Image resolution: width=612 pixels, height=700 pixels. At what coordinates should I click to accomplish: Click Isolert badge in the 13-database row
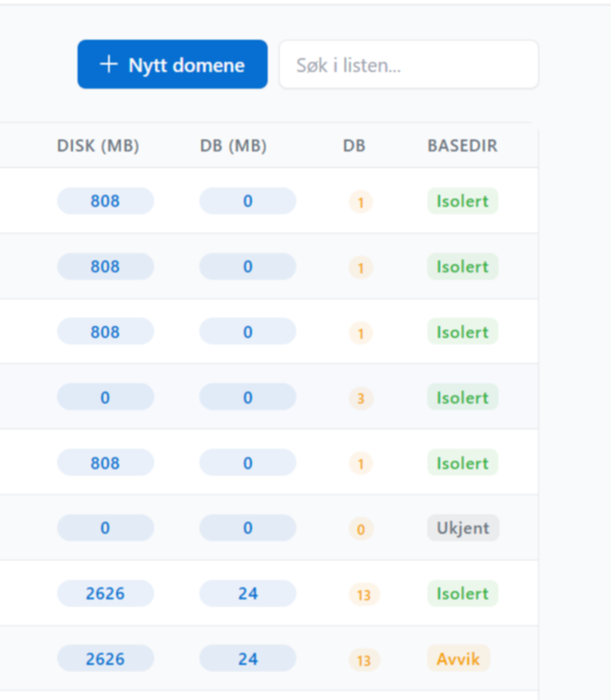pos(462,594)
